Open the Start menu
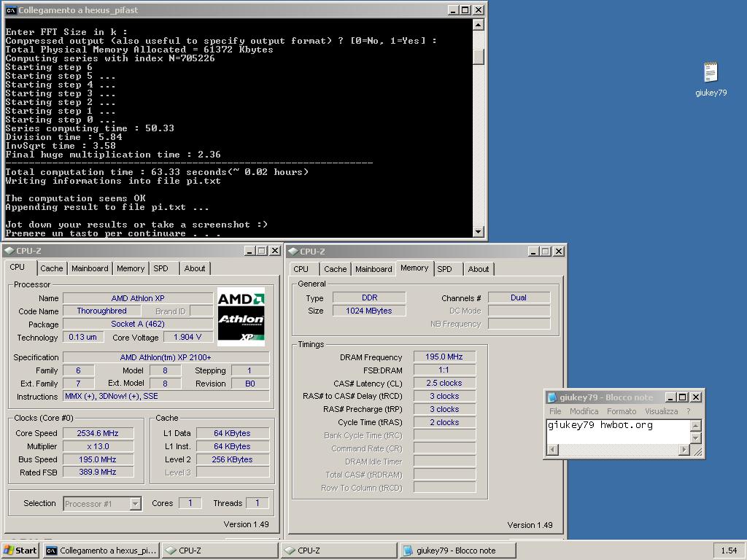Screen dimensions: 747x560 20,551
